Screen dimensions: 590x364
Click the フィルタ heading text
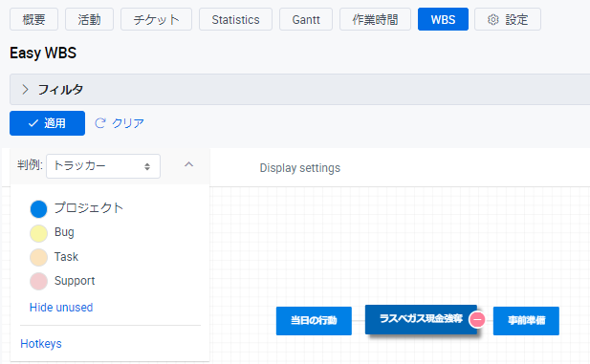(x=60, y=90)
